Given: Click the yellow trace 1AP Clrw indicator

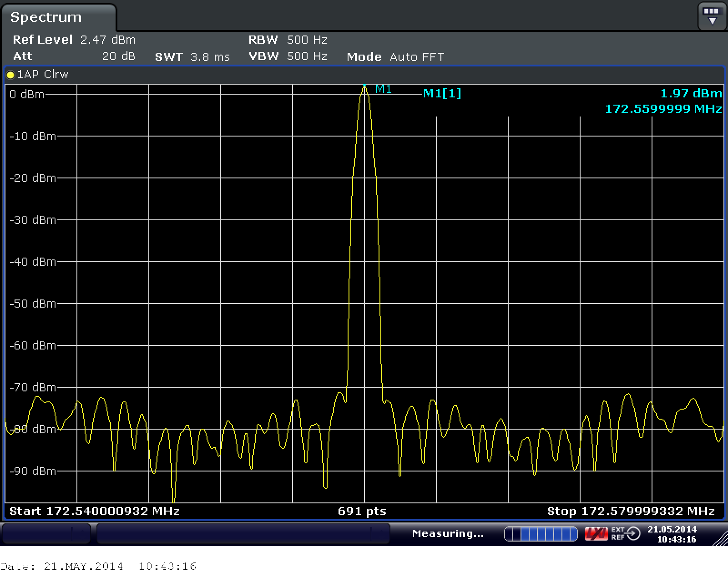Looking at the screenshot, I should pos(10,75).
